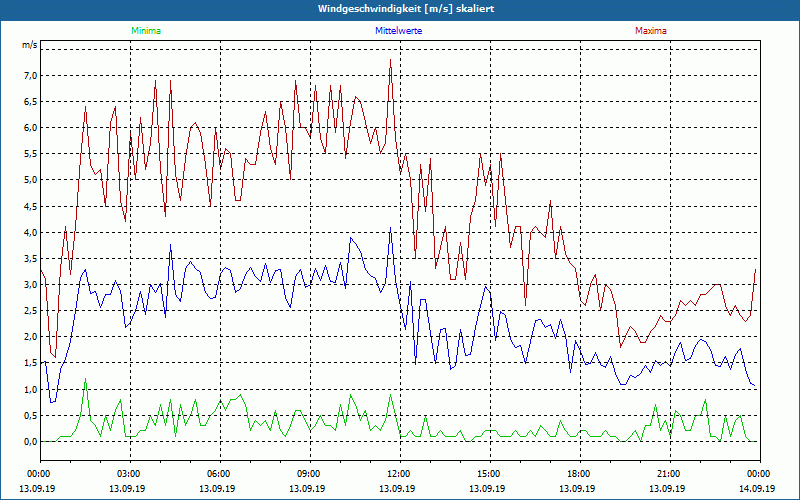The height and width of the screenshot is (500, 800).
Task: Click the 03:00 time axis label
Action: point(127,473)
